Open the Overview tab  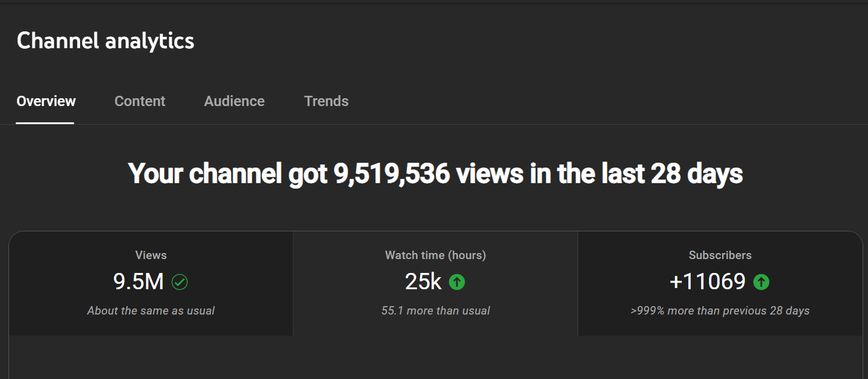click(46, 101)
